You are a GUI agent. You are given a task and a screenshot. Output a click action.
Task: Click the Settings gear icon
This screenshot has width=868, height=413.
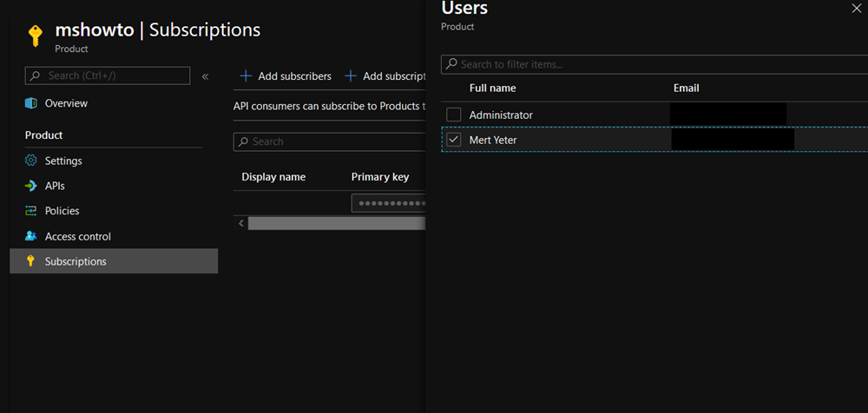[x=31, y=161]
